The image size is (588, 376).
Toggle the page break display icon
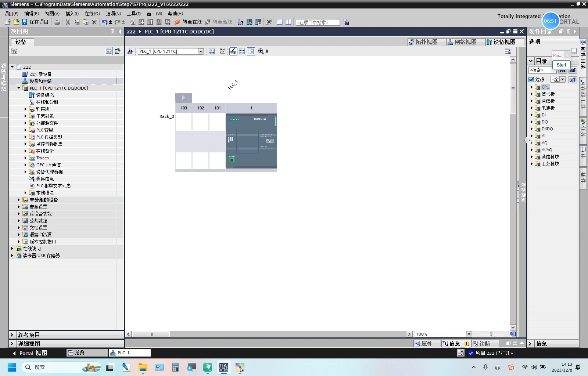pos(242,51)
